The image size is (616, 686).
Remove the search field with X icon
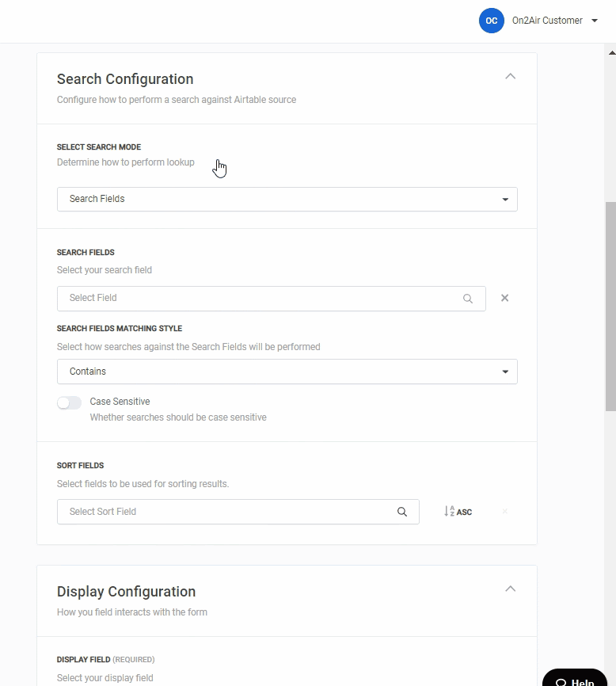click(x=504, y=298)
